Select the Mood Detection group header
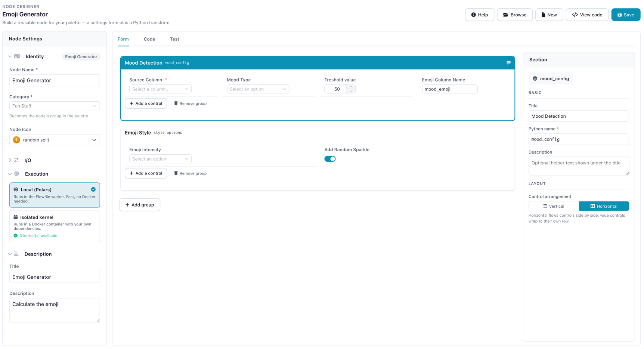644x349 pixels. coord(318,63)
